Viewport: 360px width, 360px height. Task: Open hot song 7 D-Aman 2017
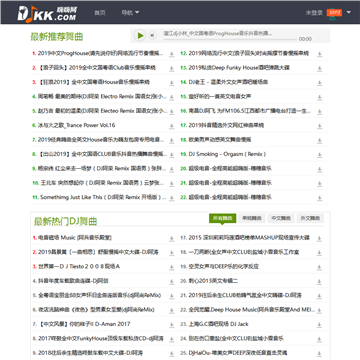point(84,324)
